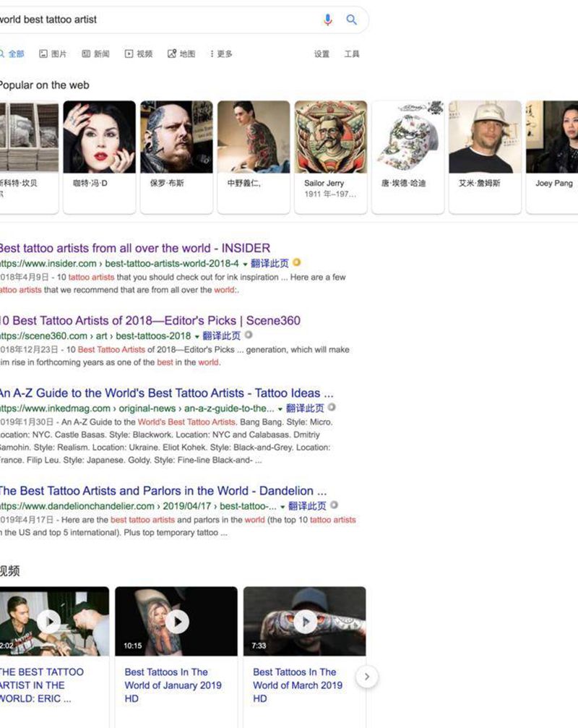This screenshot has height=728, width=578.
Task: Expand dropdown arrow next to scene360.com URL
Action: coord(197,337)
